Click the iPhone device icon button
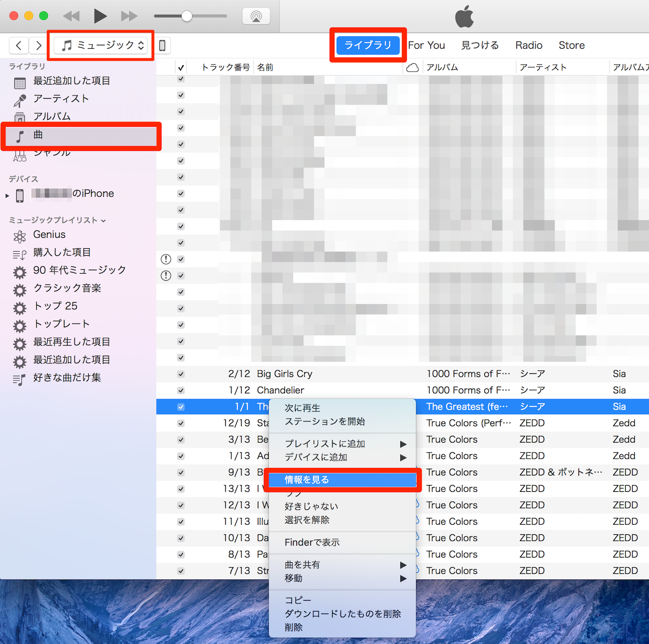The height and width of the screenshot is (644, 649). [162, 45]
